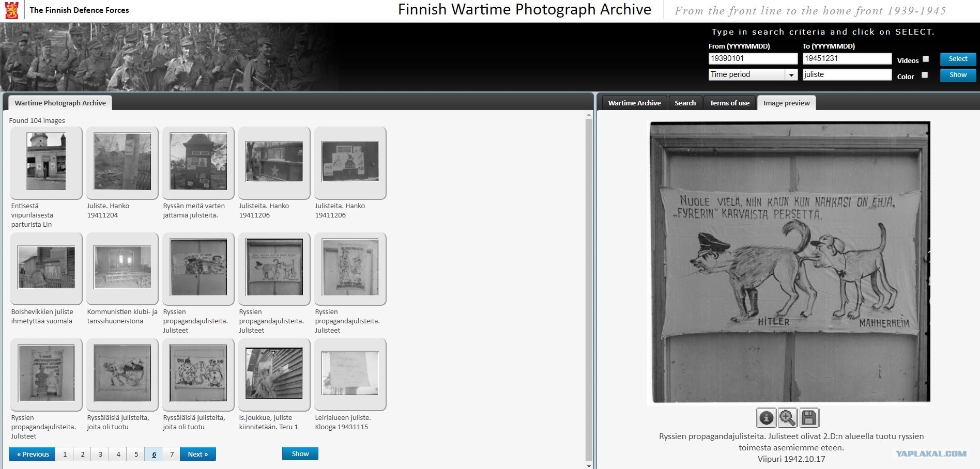Open the cart caricature thumbnail 'Ryssäläisiä julisteita'
This screenshot has height=469, width=980.
(122, 373)
